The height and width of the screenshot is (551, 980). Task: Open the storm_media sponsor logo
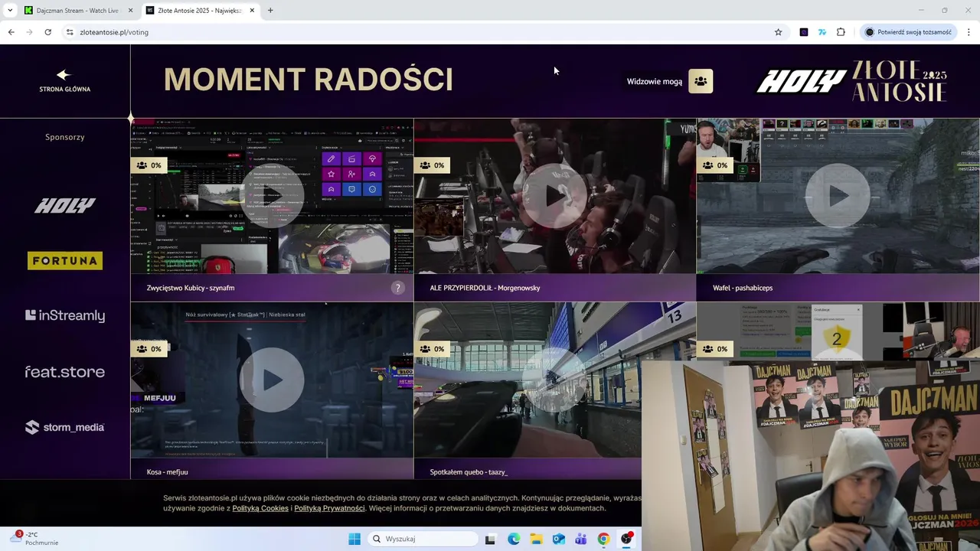65,427
